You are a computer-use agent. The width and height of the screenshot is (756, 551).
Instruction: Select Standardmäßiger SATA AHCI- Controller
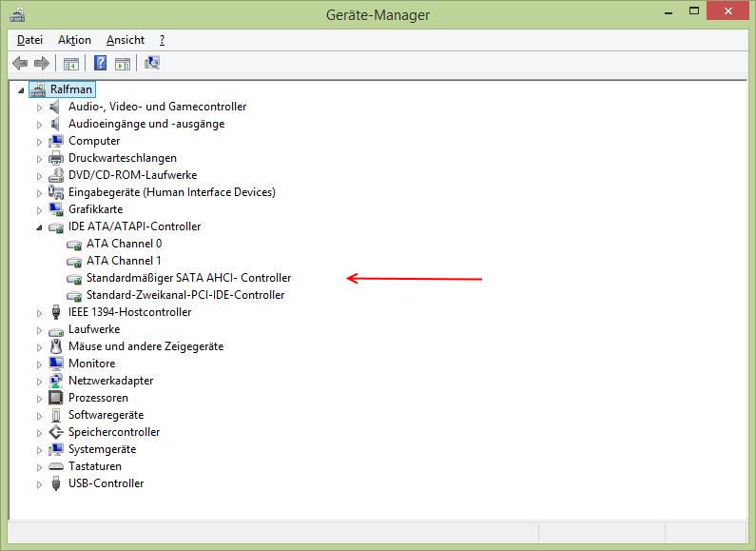point(188,278)
